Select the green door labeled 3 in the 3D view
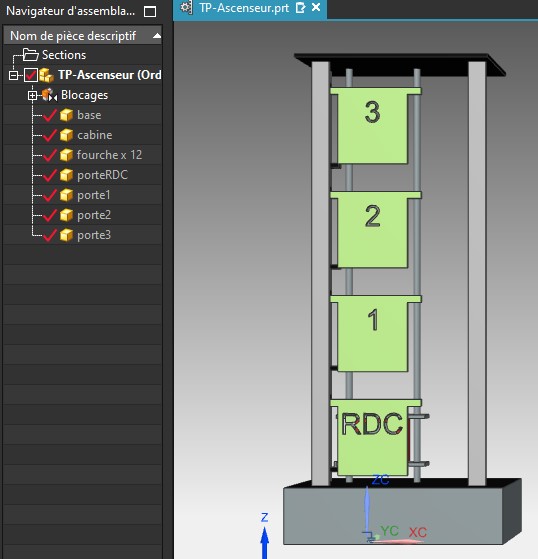The image size is (538, 559). click(x=372, y=127)
